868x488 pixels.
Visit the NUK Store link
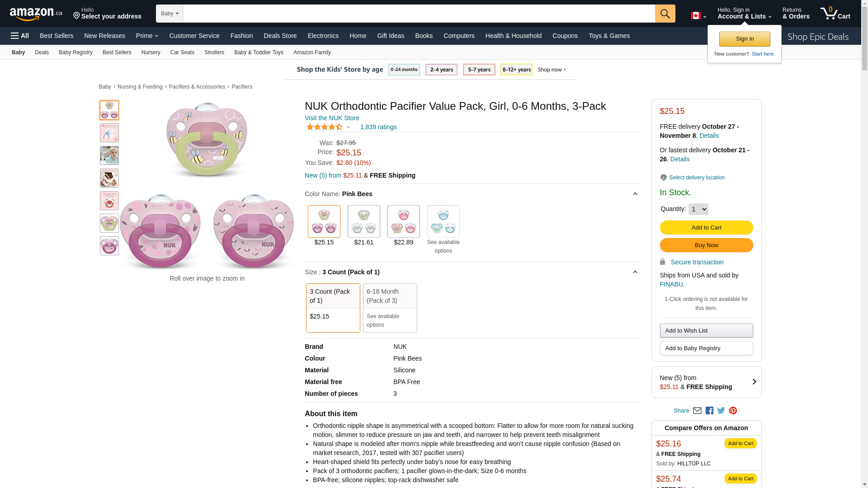pyautogui.click(x=332, y=118)
